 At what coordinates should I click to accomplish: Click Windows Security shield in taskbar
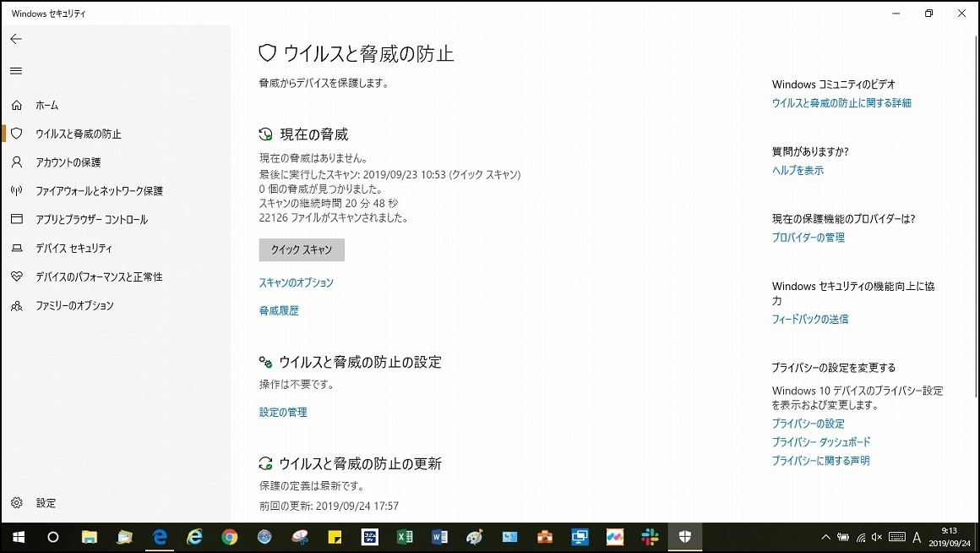click(x=685, y=538)
